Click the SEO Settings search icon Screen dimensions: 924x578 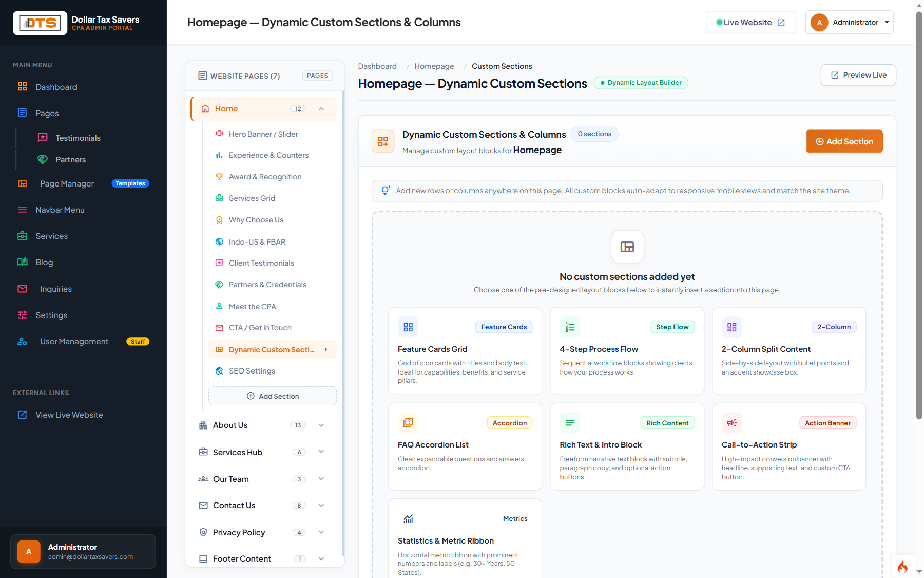[x=219, y=371]
